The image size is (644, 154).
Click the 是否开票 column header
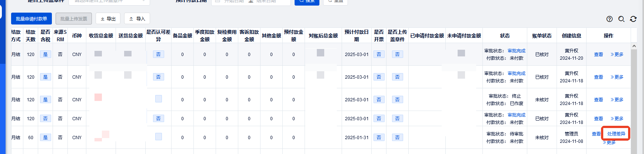click(379, 36)
